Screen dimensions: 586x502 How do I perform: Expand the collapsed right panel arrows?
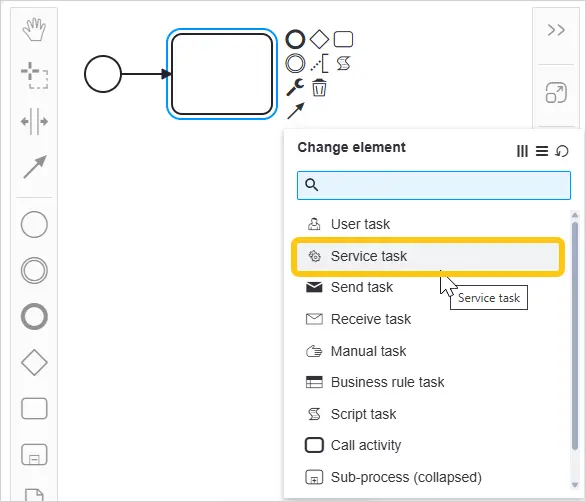pos(556,30)
